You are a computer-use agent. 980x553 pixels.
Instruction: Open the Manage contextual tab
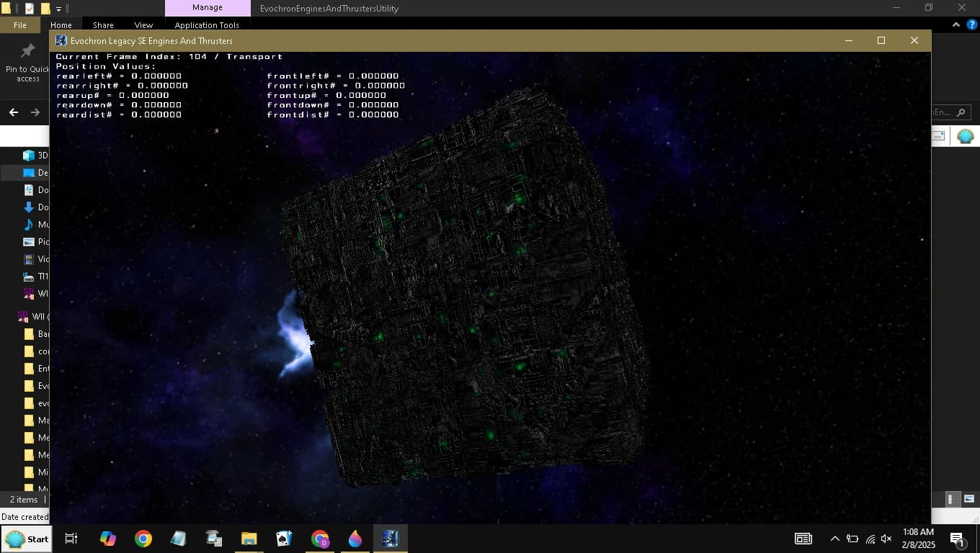point(207,8)
